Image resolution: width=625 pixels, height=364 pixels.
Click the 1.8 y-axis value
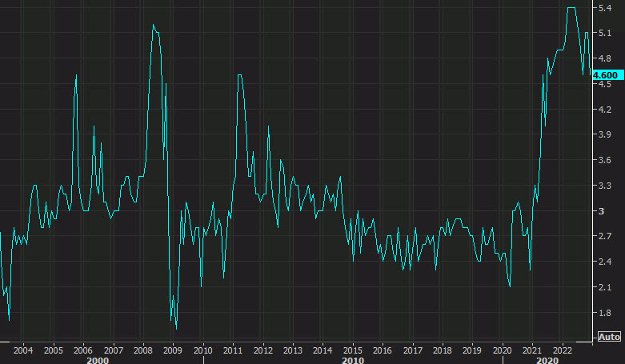coord(605,313)
